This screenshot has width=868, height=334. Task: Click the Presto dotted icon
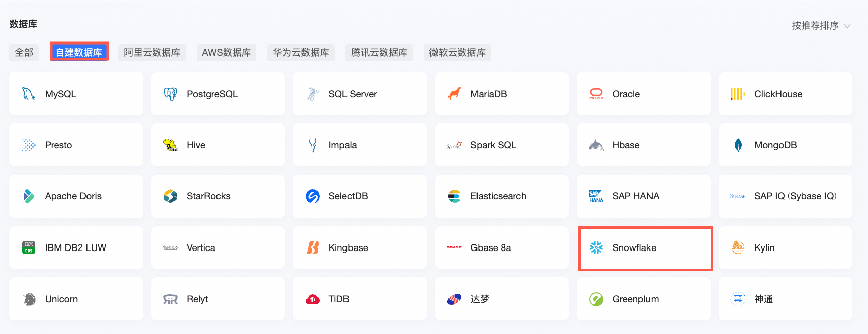coord(29,145)
